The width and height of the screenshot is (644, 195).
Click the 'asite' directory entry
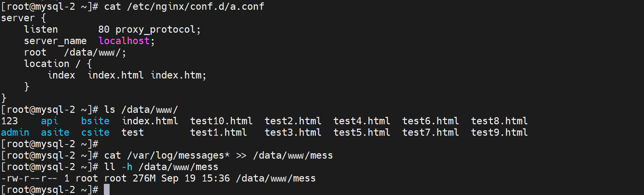click(55, 133)
